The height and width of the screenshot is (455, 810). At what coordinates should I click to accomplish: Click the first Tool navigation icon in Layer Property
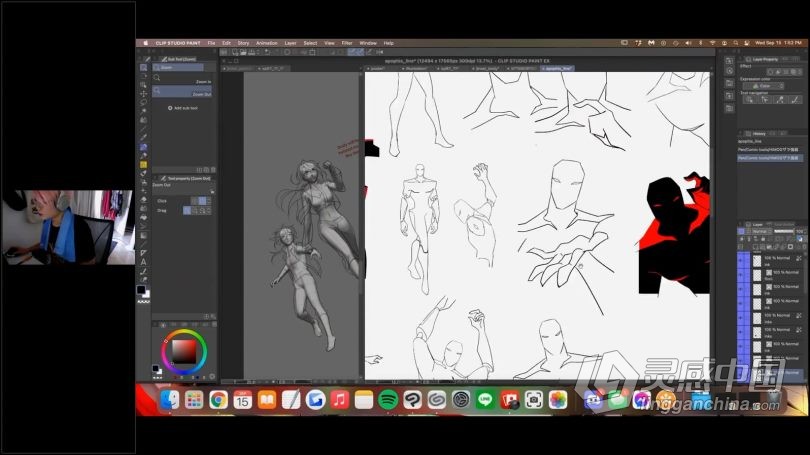click(x=750, y=99)
